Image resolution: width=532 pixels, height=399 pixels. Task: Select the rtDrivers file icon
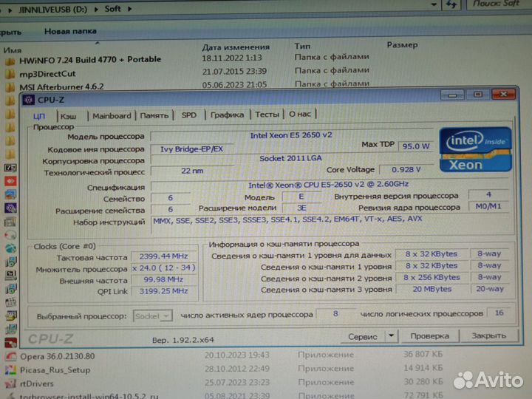click(x=10, y=383)
